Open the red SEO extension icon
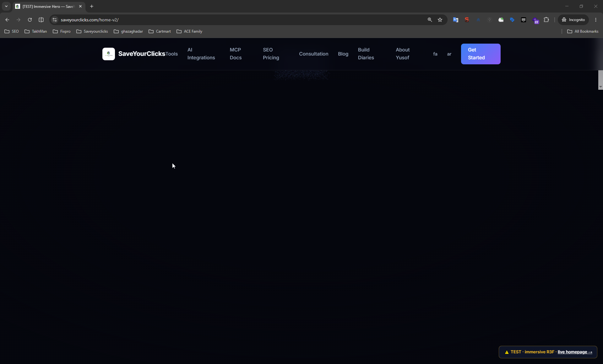The width and height of the screenshot is (603, 364). point(467,20)
